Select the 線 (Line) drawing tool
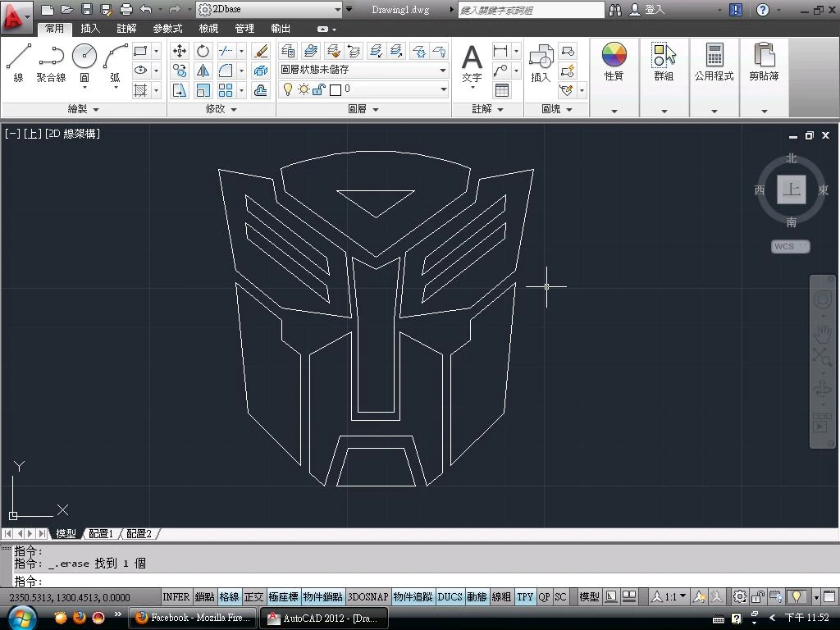This screenshot has width=840, height=630. (x=18, y=62)
